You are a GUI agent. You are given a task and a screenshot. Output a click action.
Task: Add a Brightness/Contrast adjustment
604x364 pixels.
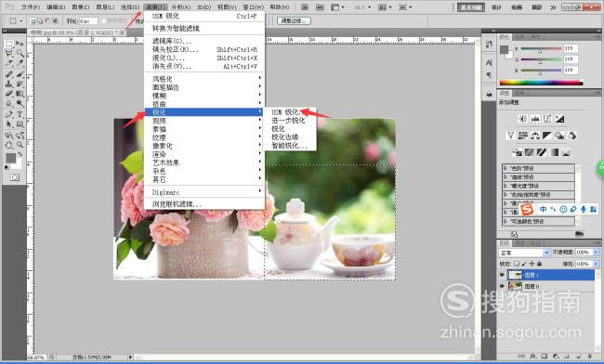click(x=523, y=119)
